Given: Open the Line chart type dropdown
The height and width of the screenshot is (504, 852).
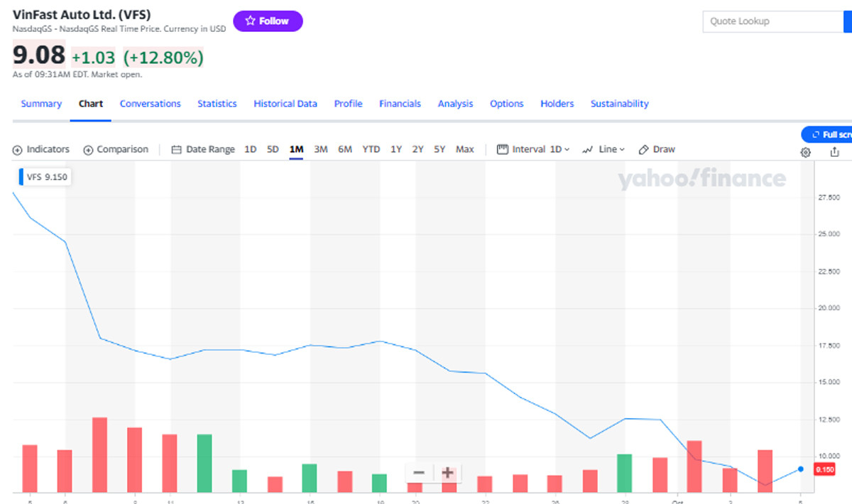Looking at the screenshot, I should click(603, 150).
